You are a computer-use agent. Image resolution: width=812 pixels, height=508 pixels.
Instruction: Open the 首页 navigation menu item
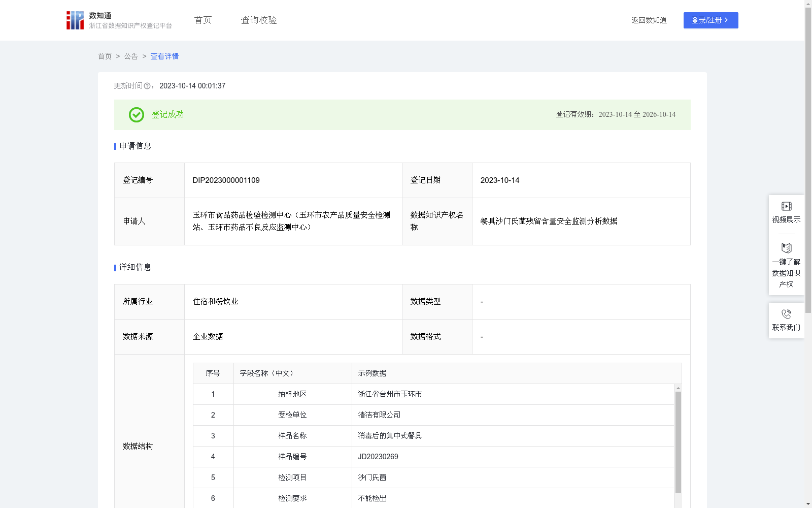[x=203, y=20]
